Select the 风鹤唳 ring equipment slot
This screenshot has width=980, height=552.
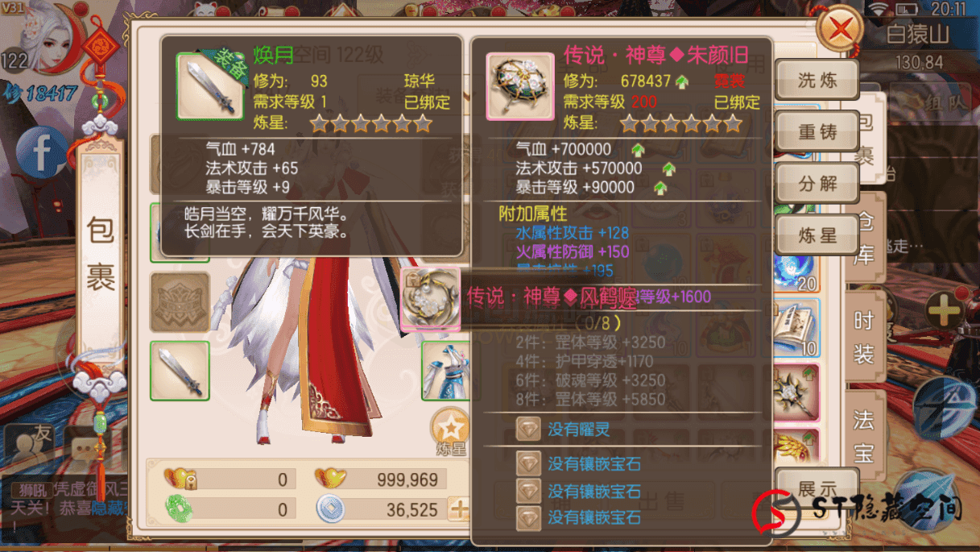(x=431, y=299)
